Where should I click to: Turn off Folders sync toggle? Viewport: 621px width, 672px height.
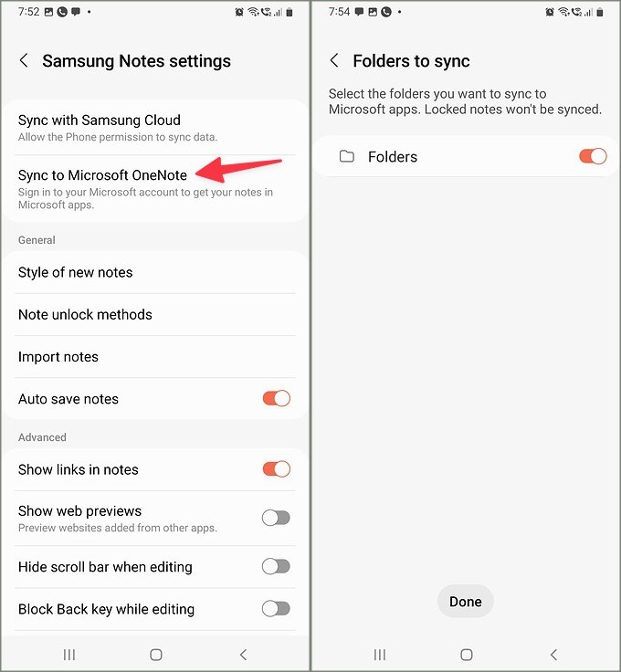[593, 156]
